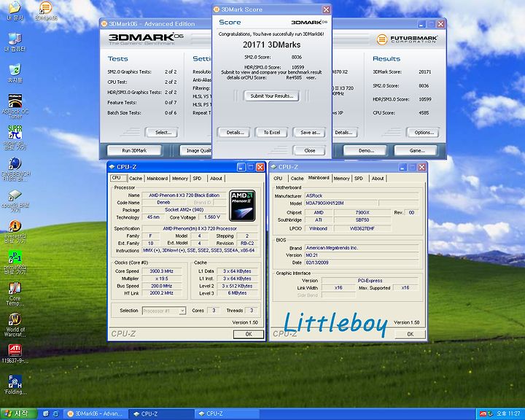Click the Core Speed value 3900.3 MHz
This screenshot has width=525, height=420.
point(162,271)
